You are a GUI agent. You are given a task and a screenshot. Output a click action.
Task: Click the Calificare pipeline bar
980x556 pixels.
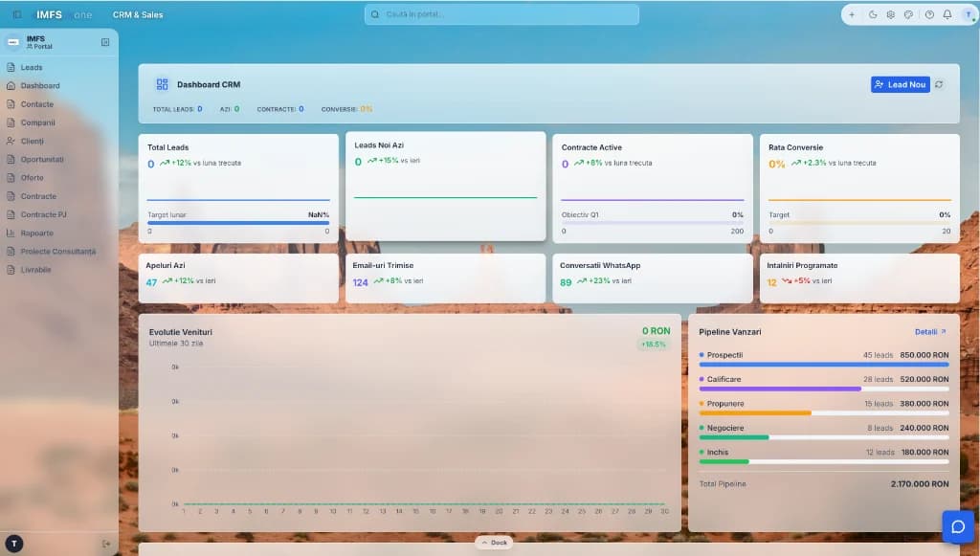(x=824, y=389)
